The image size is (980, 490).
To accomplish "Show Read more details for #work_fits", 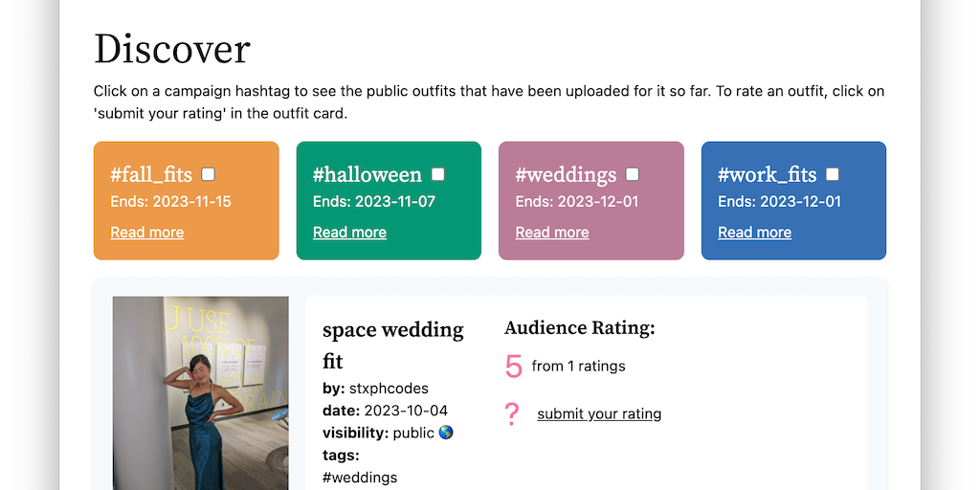I will tap(754, 233).
